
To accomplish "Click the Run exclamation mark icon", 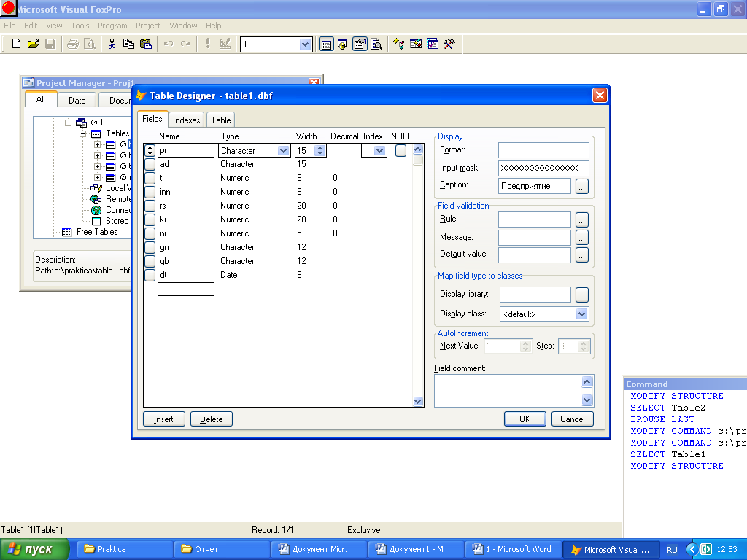I will [208, 44].
